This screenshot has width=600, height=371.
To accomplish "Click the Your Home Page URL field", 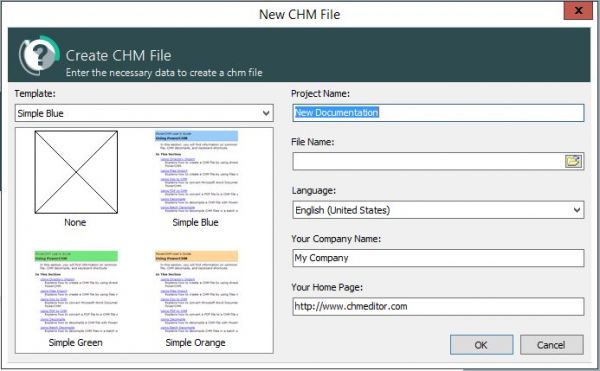I will click(x=438, y=306).
